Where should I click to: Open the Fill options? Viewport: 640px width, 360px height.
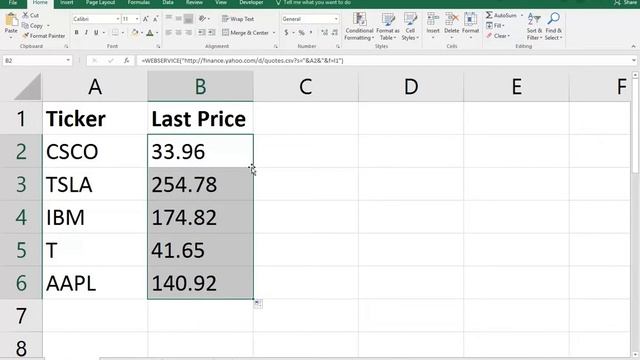(x=495, y=26)
